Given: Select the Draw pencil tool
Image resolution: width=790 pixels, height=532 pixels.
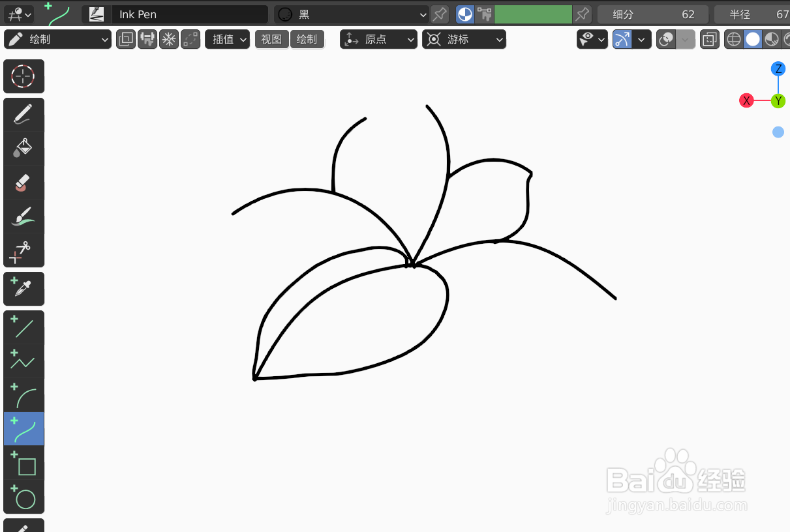Looking at the screenshot, I should 24,115.
